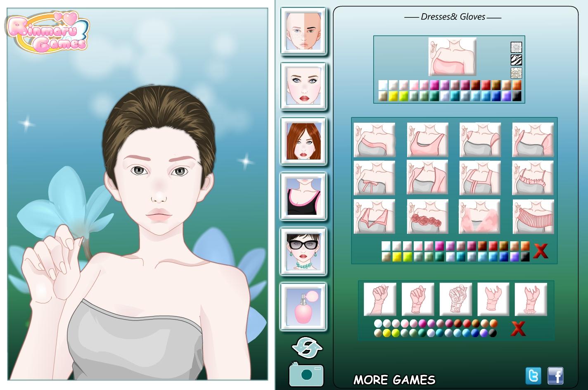
Task: Pick the black dress color swatch
Action: (517, 96)
